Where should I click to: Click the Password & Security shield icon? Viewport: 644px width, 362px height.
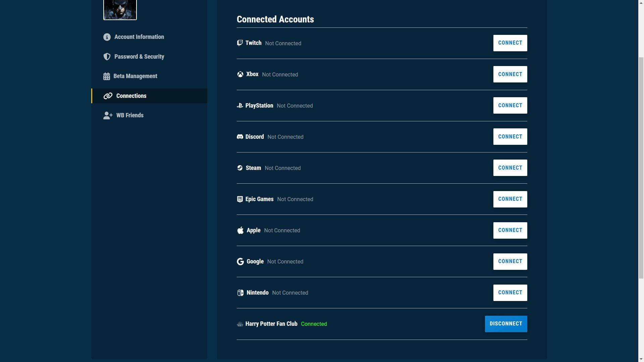[107, 57]
